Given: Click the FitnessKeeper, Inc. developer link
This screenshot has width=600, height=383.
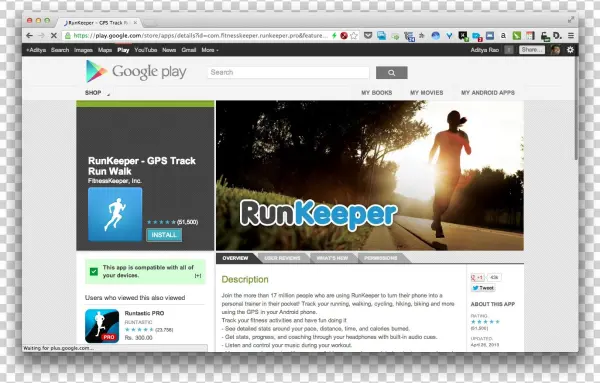Looking at the screenshot, I should (x=115, y=181).
